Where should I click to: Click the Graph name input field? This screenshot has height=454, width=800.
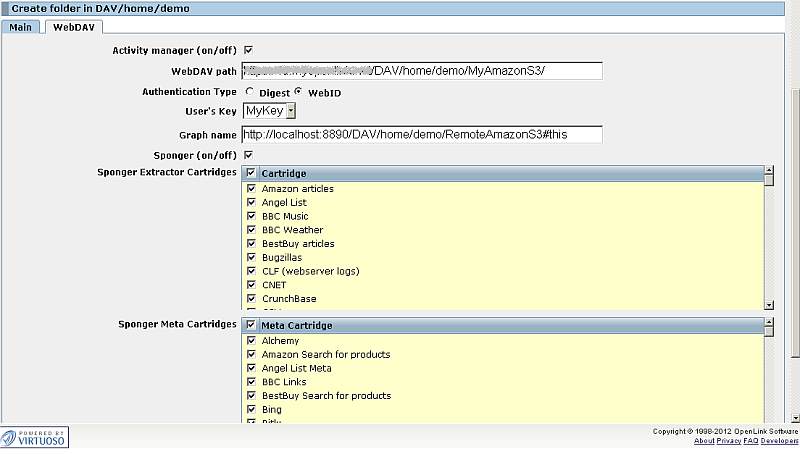(422, 135)
